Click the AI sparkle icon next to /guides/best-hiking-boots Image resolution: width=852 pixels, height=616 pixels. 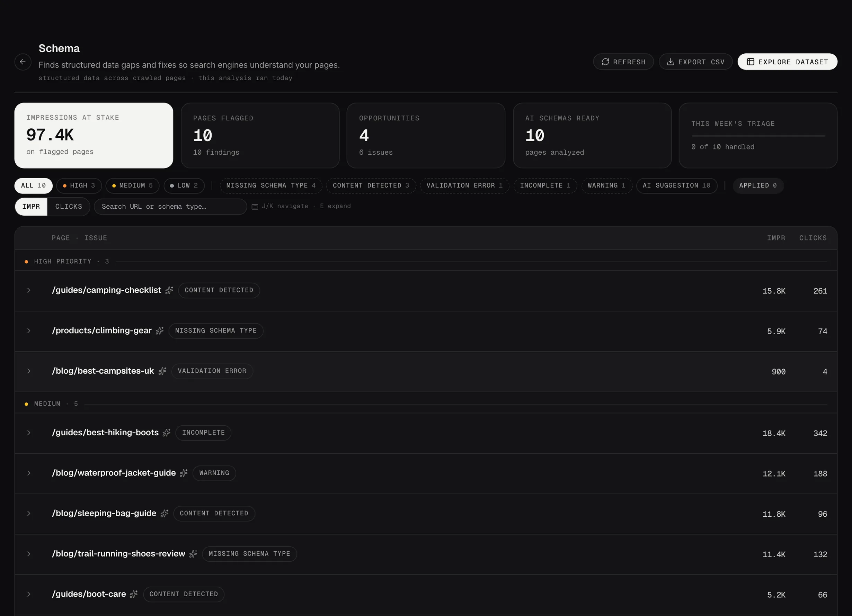point(167,433)
